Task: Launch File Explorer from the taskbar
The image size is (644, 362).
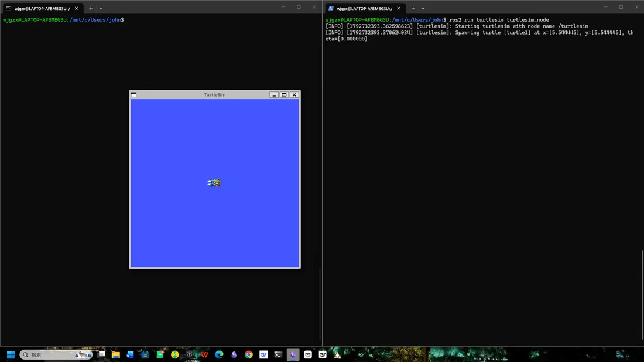Action: (x=116, y=354)
